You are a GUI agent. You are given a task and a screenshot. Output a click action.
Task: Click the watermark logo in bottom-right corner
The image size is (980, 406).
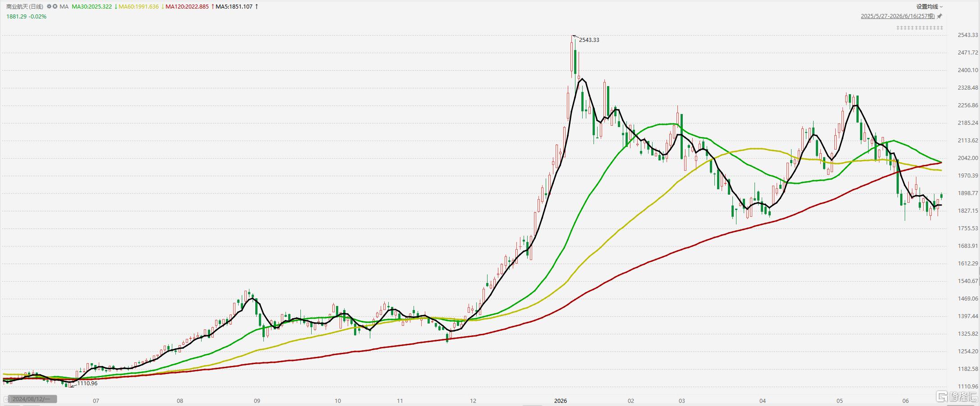point(957,397)
